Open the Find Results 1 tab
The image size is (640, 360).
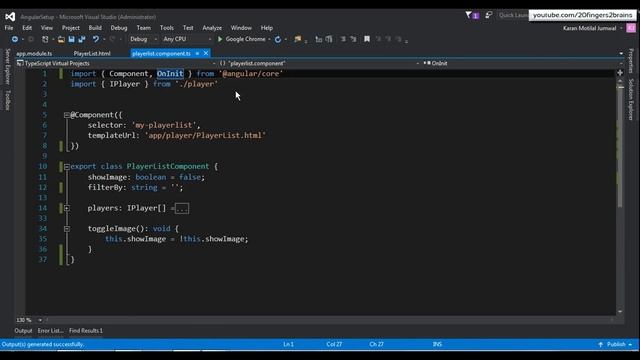86,331
